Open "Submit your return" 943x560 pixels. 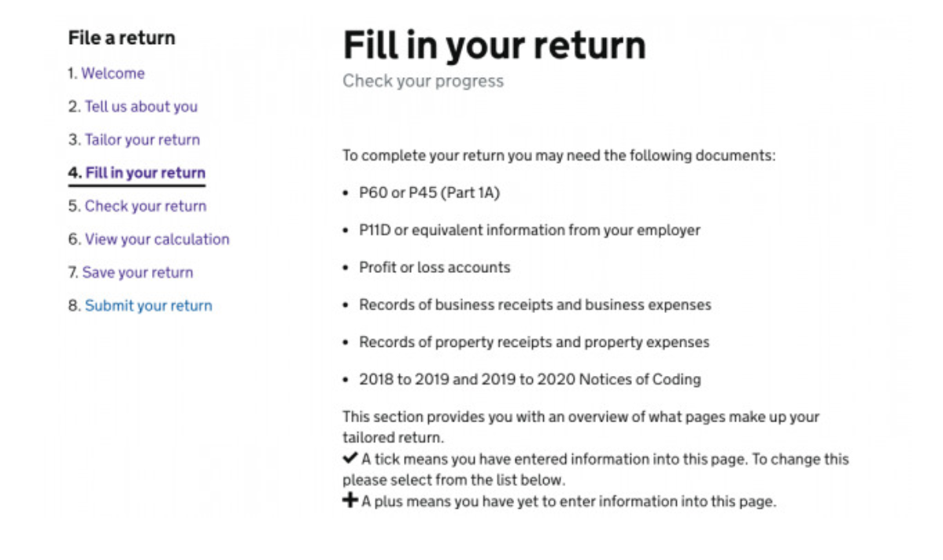(148, 305)
